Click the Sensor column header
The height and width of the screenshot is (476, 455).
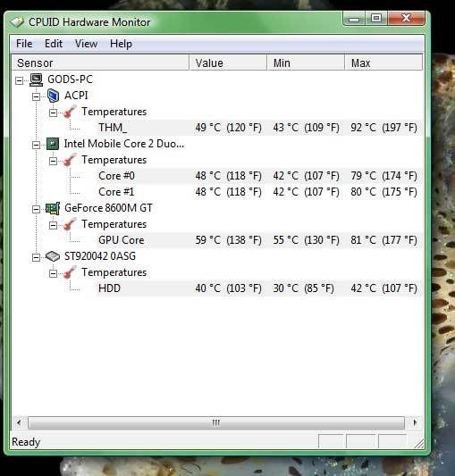(100, 63)
